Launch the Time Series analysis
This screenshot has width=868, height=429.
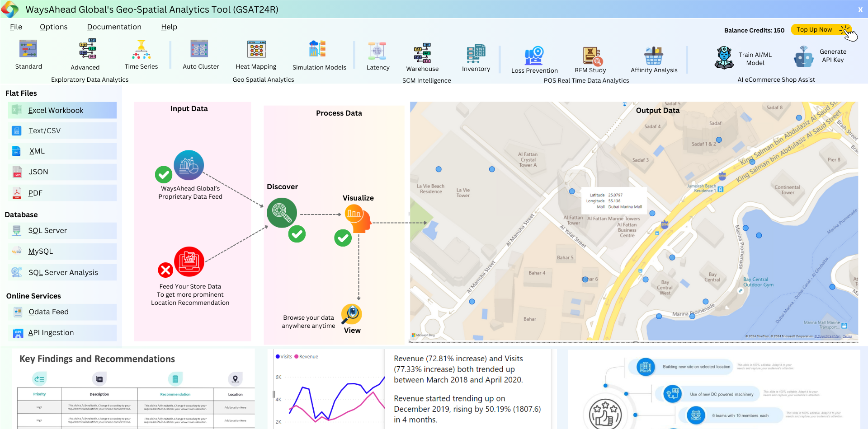pos(141,50)
